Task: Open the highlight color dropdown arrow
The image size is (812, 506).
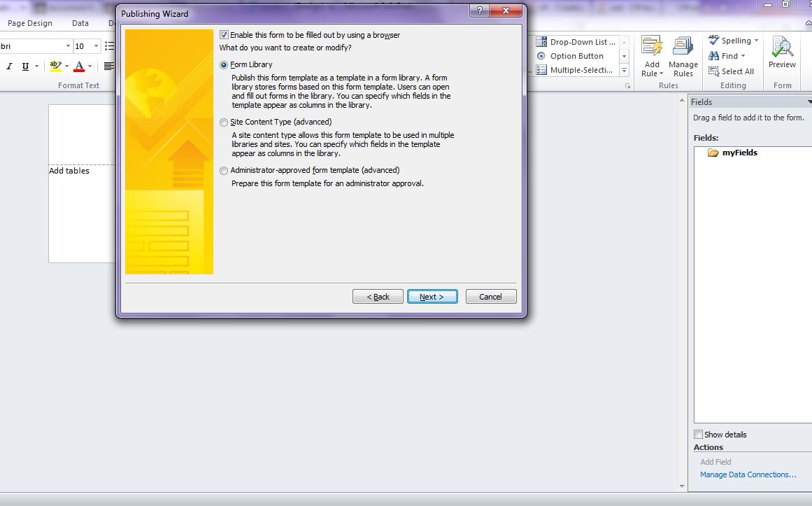Action: tap(67, 66)
